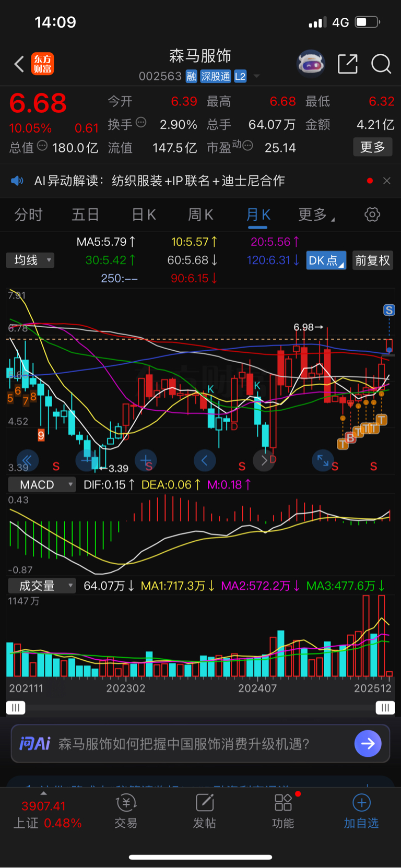The height and width of the screenshot is (868, 401).
Task: Tap stock code 002563
Action: (x=160, y=76)
